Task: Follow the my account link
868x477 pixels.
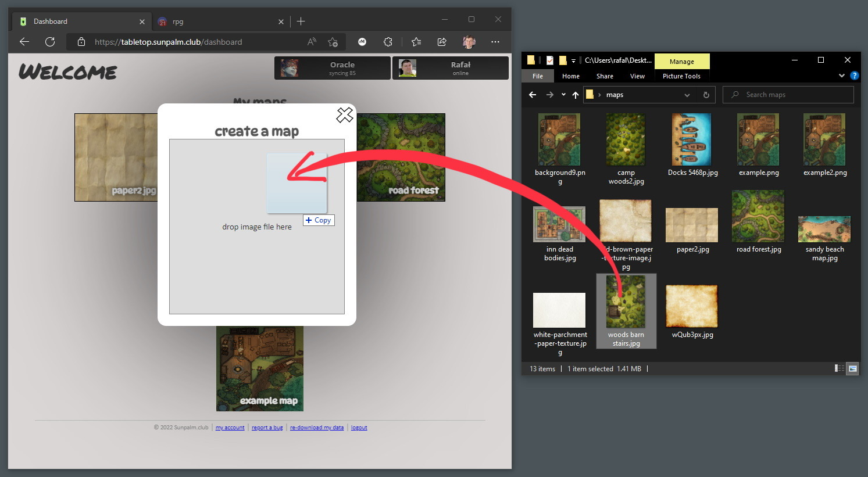Action: [x=230, y=428]
